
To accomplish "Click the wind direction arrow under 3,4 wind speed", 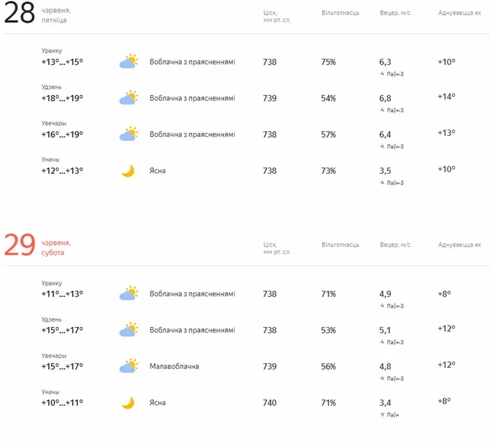I will [x=382, y=415].
